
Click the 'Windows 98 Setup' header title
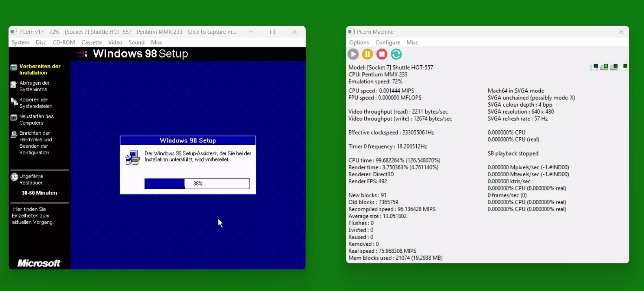pyautogui.click(x=140, y=54)
